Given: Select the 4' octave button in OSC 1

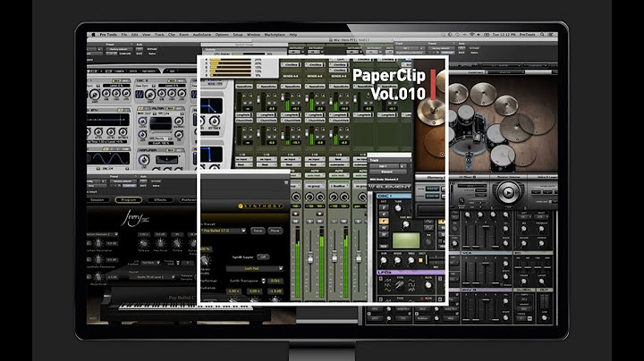Looking at the screenshot, I should coord(383,214).
